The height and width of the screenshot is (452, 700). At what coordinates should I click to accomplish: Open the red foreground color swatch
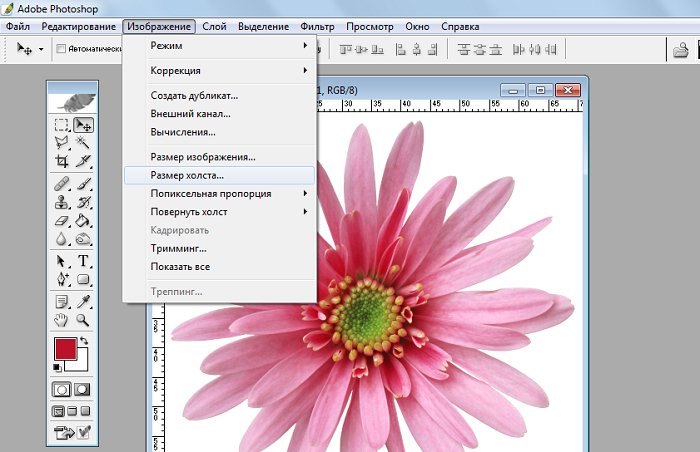point(65,349)
